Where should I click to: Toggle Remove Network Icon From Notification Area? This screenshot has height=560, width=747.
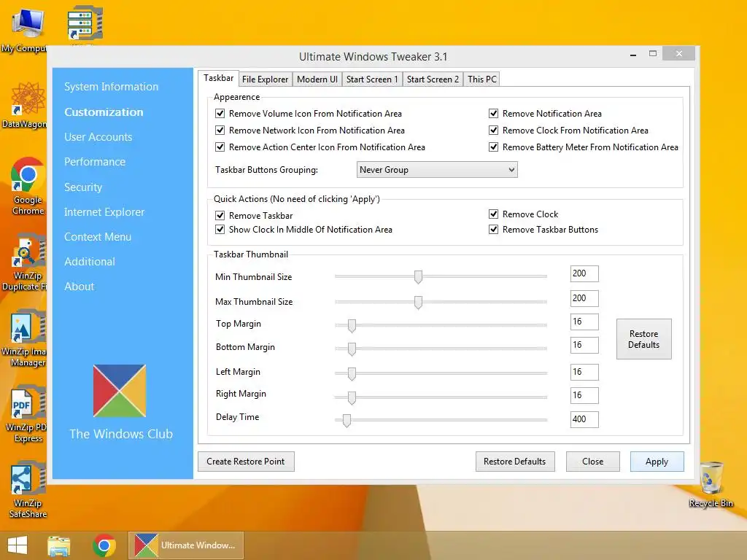click(220, 130)
